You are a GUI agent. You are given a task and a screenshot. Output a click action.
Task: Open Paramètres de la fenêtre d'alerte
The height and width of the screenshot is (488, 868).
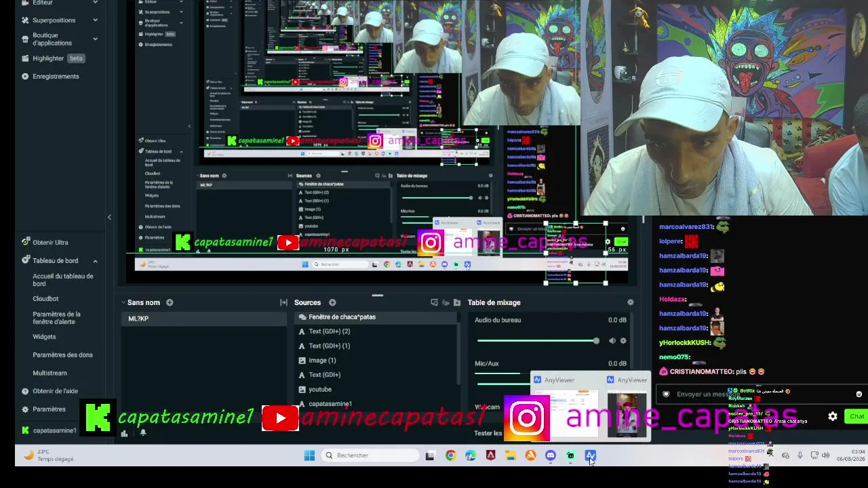56,318
